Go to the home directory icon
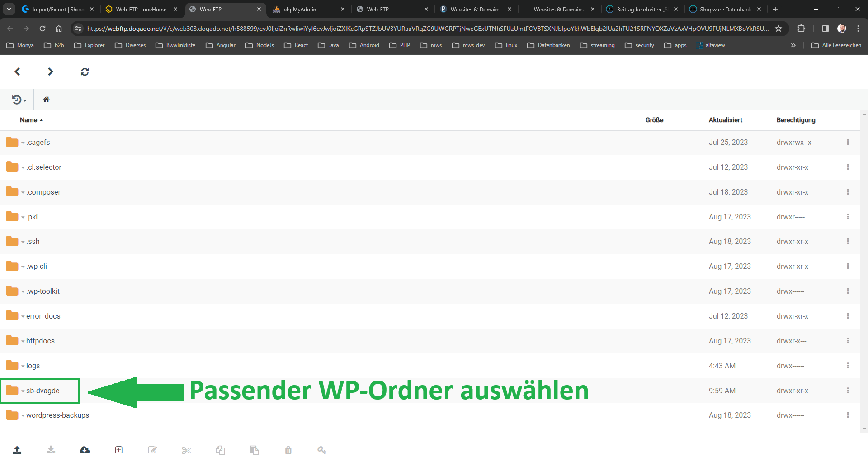The image size is (868, 467). click(46, 100)
